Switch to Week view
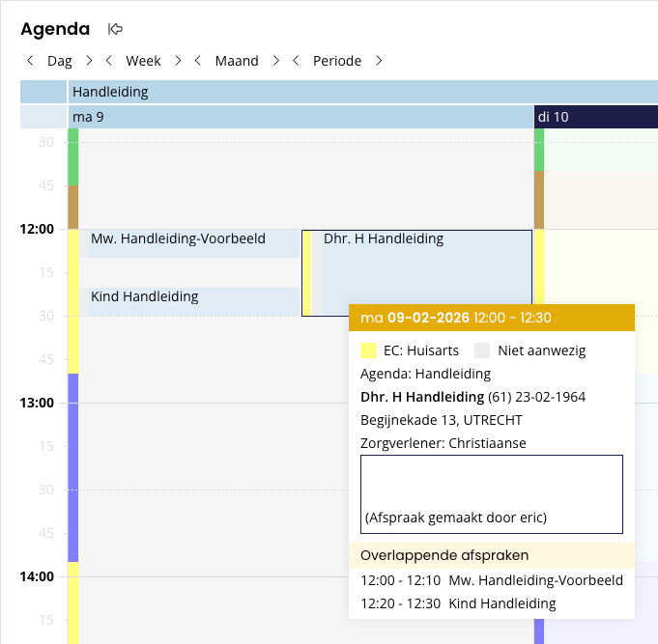Viewport: 658px width, 644px height. click(x=143, y=61)
